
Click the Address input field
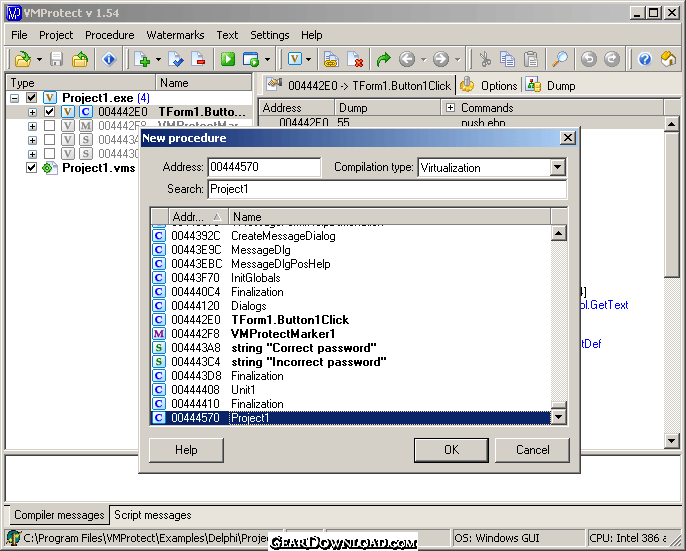pyautogui.click(x=264, y=167)
